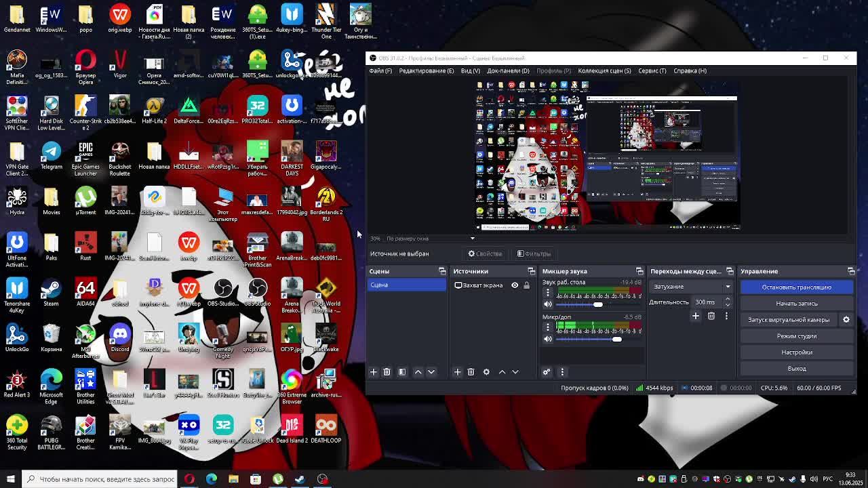Screen dimensions: 868x488
Task: Adjust the Звук раб. стола volume slider
Action: coord(598,304)
